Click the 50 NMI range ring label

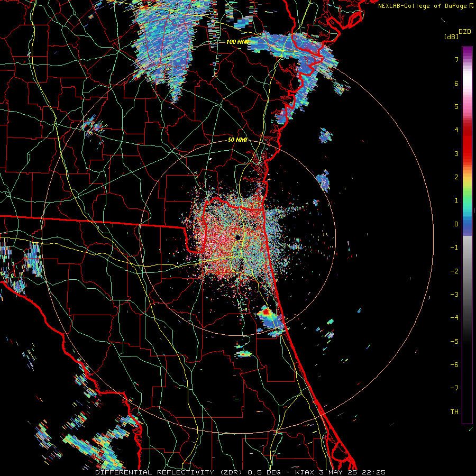click(237, 140)
